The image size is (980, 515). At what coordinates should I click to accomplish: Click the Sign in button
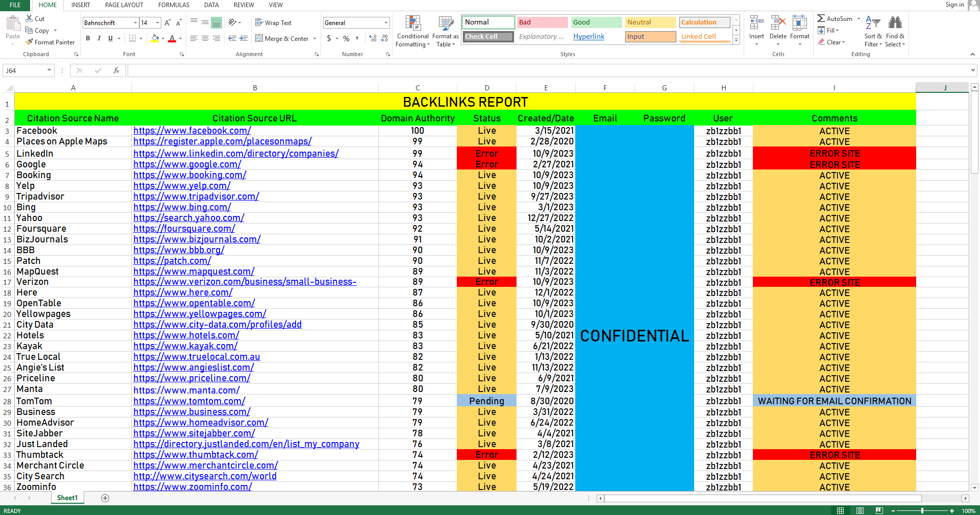[x=954, y=5]
